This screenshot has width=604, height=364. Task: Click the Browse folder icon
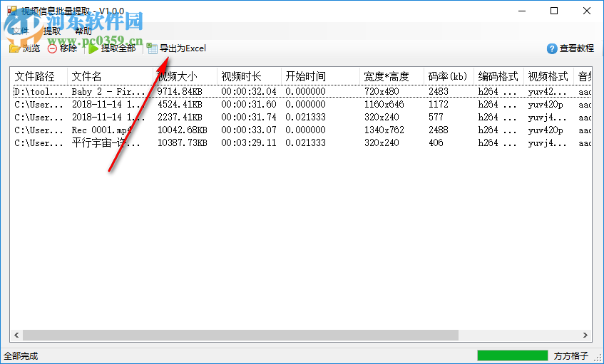[14, 48]
